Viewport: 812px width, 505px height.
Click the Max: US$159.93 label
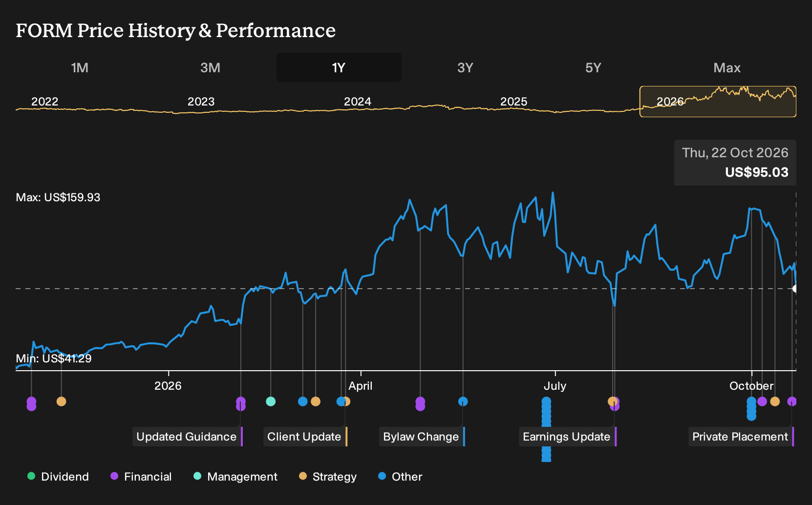[x=58, y=197]
